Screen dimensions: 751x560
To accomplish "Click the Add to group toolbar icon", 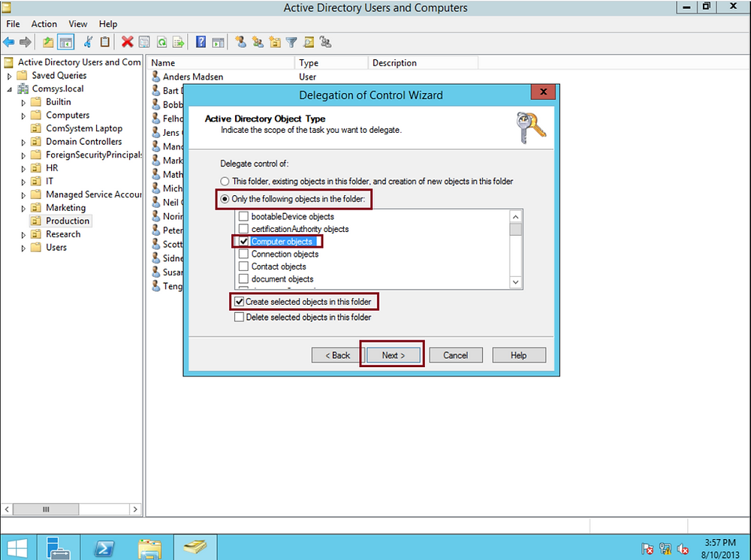I will tap(326, 42).
